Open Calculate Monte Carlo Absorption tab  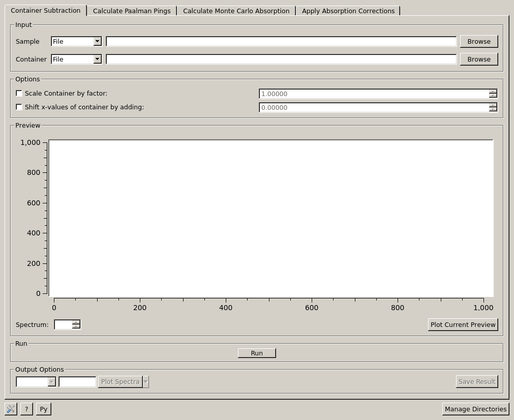coord(236,11)
